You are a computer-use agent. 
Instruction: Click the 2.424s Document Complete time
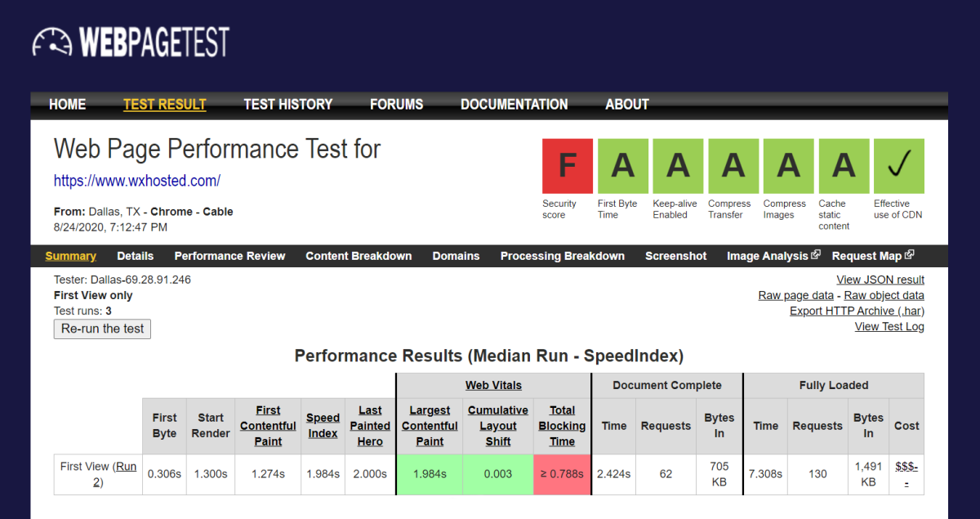point(614,474)
